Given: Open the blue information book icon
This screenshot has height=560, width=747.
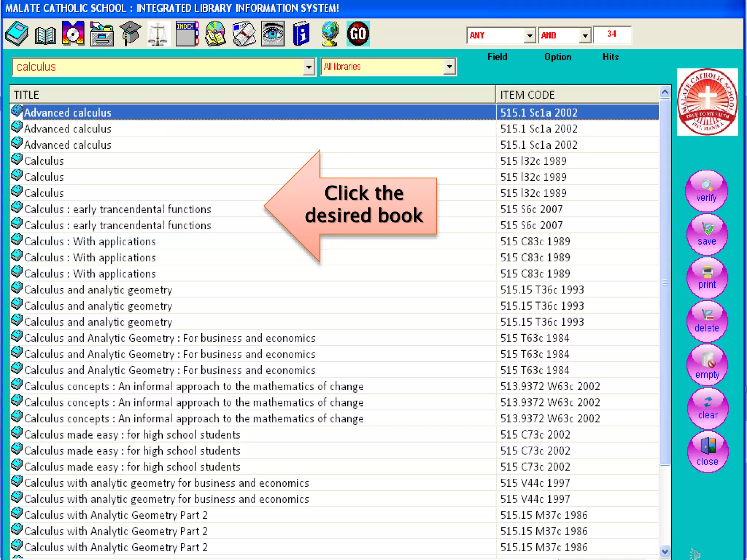Looking at the screenshot, I should [x=301, y=34].
